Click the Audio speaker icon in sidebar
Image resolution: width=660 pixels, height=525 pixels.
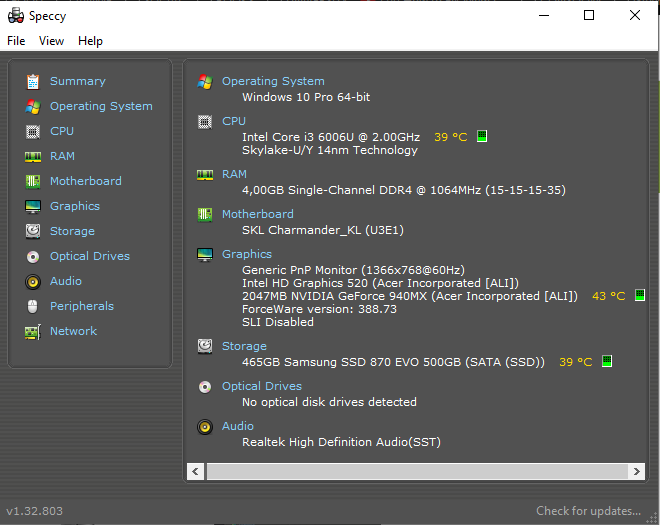point(33,282)
